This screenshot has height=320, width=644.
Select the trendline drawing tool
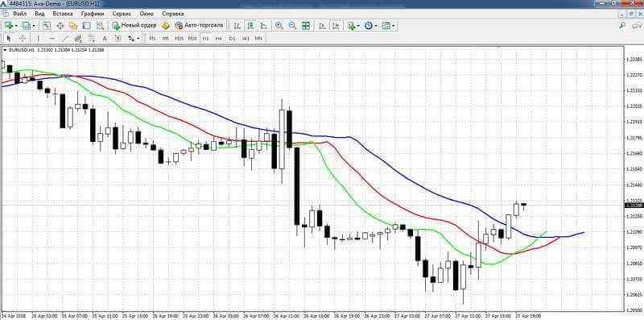click(65, 38)
